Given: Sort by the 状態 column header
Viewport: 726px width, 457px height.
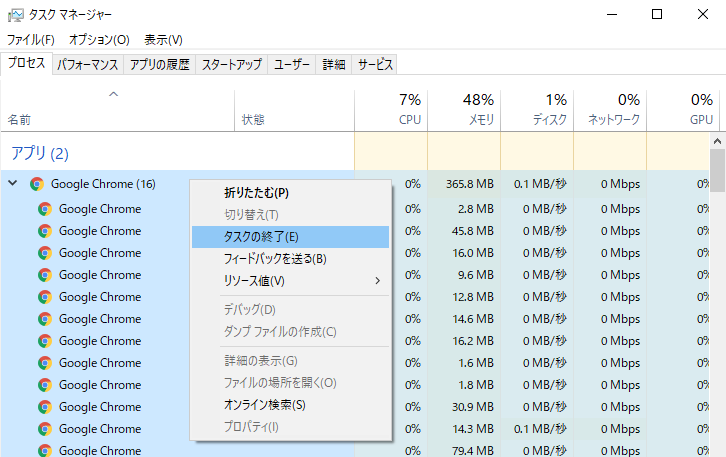Looking at the screenshot, I should click(x=294, y=110).
